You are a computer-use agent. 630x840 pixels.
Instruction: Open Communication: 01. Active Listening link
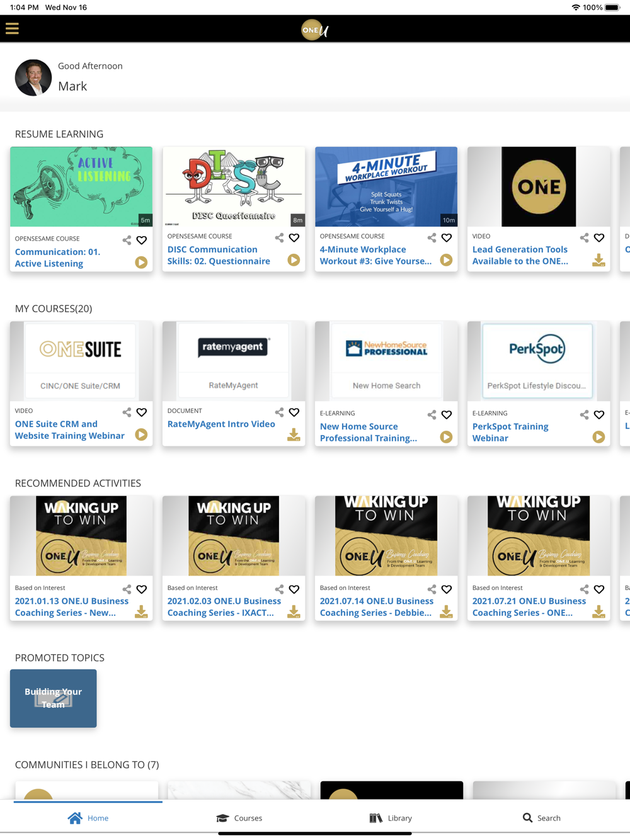[x=58, y=258]
